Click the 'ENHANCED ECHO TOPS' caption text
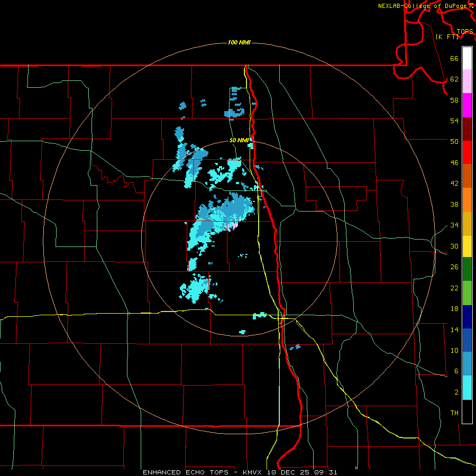The height and width of the screenshot is (476, 476). click(x=186, y=472)
